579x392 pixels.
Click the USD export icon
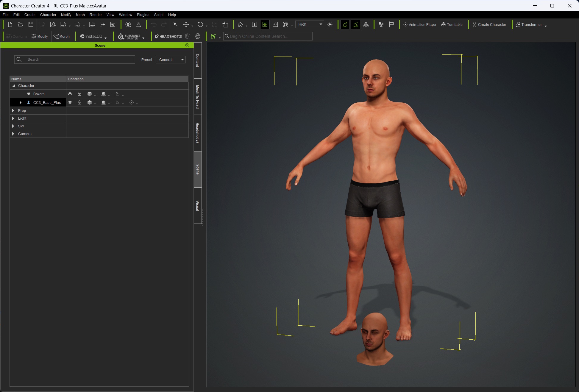[x=92, y=24]
